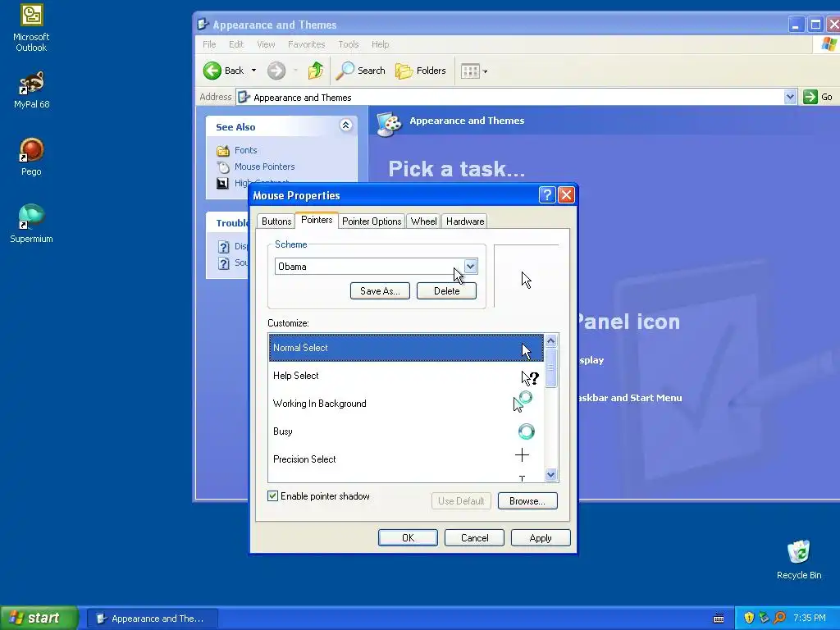This screenshot has height=630, width=840.
Task: Expand the Address bar dropdown
Action: pos(790,97)
